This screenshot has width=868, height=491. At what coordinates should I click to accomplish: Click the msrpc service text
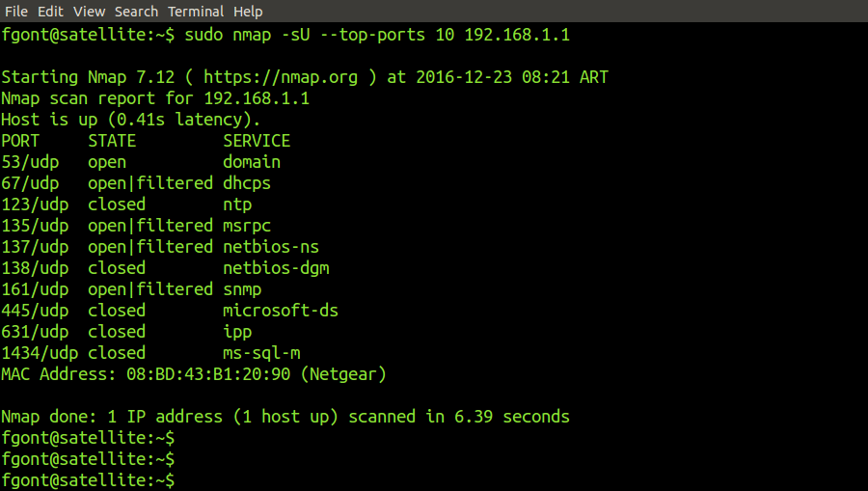[247, 226]
